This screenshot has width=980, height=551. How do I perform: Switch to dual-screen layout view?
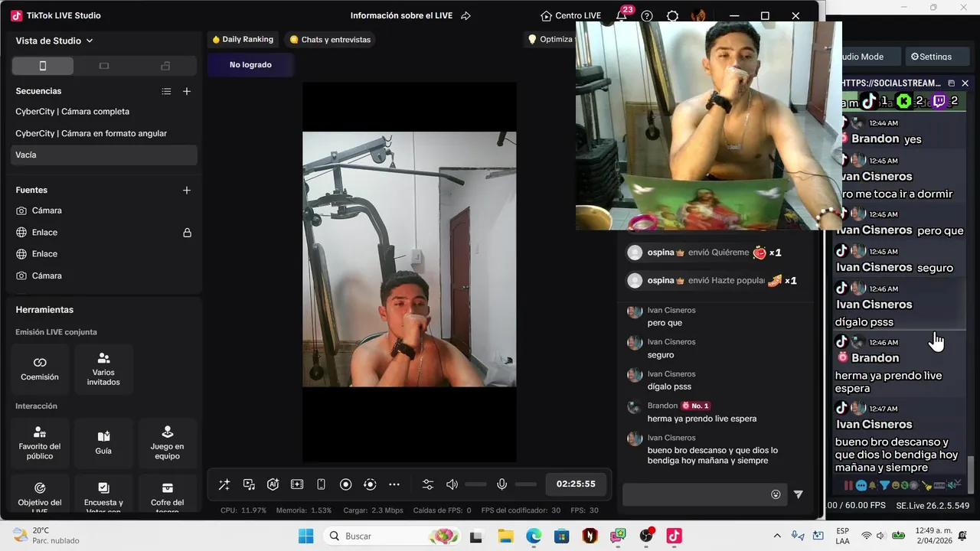(x=165, y=66)
